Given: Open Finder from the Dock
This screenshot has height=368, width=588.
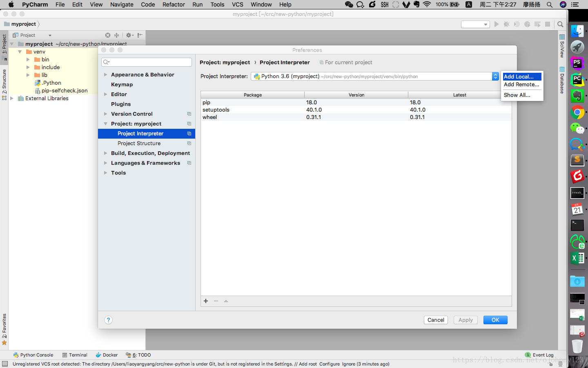Looking at the screenshot, I should pyautogui.click(x=577, y=31).
